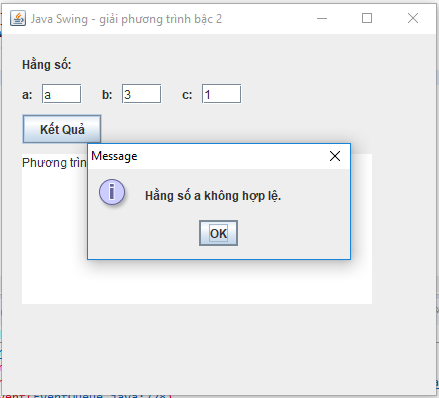Click the 'c:' label
Image resolution: width=439 pixels, height=398 pixels.
tap(187, 95)
